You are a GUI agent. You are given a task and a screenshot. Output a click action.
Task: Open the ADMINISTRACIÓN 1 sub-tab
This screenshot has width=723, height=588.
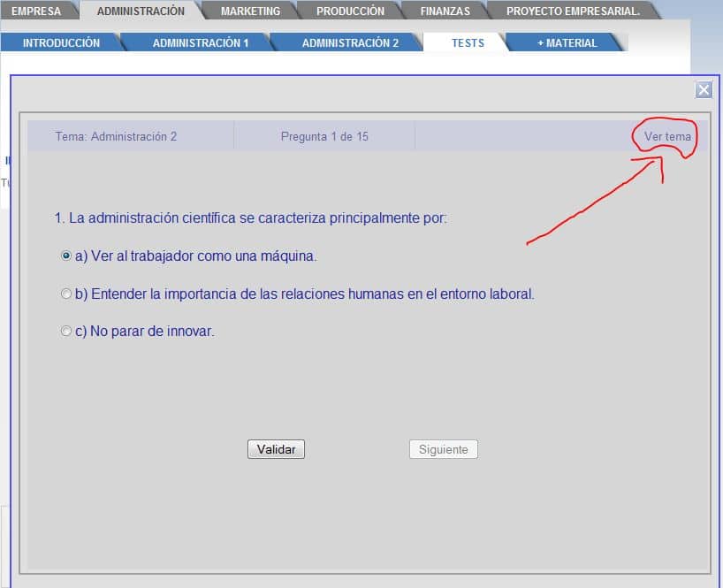(201, 42)
